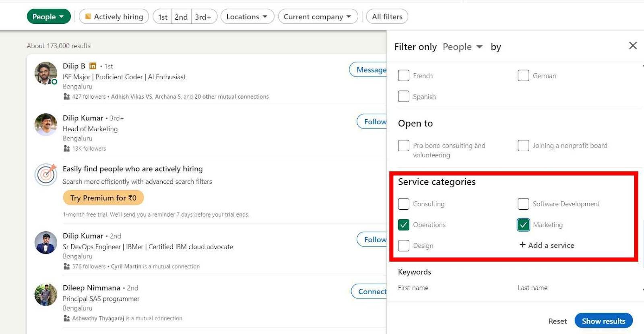
Task: Reset all filters
Action: coord(557,321)
